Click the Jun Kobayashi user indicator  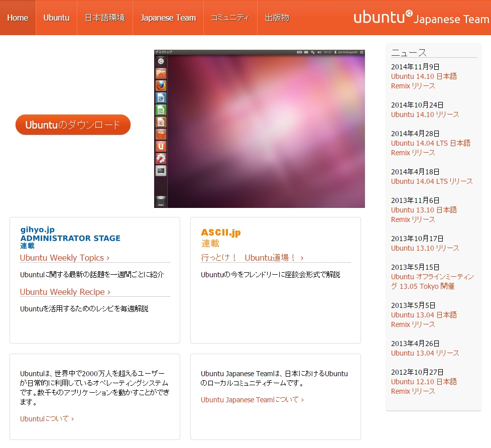pos(346,52)
